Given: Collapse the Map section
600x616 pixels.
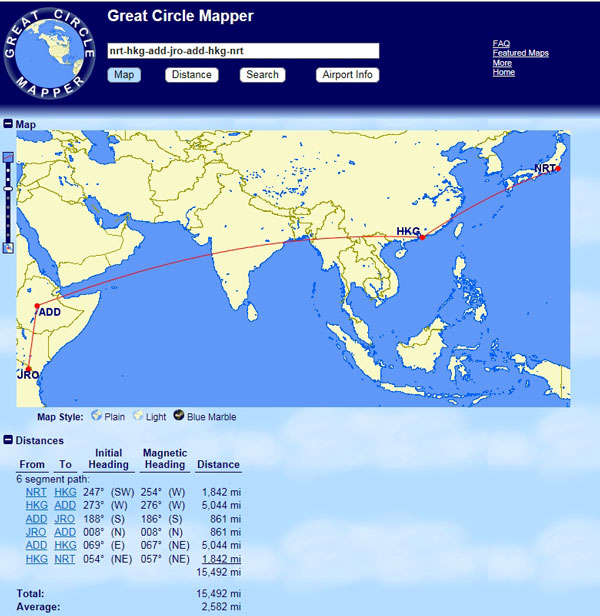Looking at the screenshot, I should [8, 124].
